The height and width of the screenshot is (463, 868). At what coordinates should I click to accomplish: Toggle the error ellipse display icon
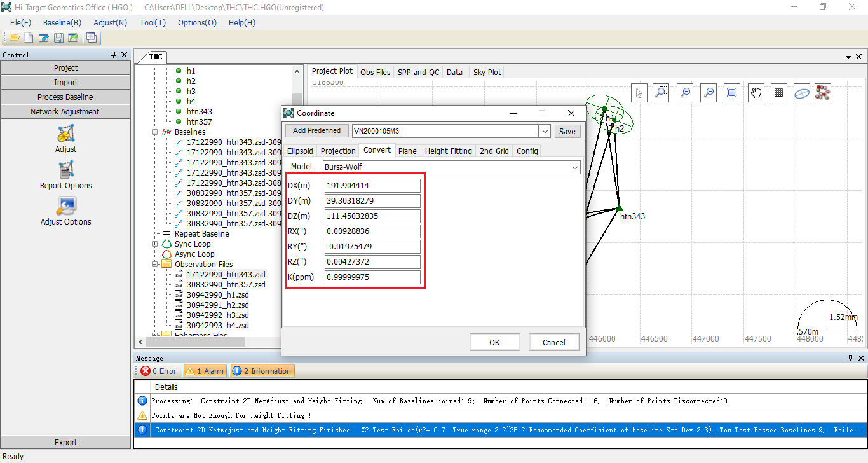click(802, 93)
